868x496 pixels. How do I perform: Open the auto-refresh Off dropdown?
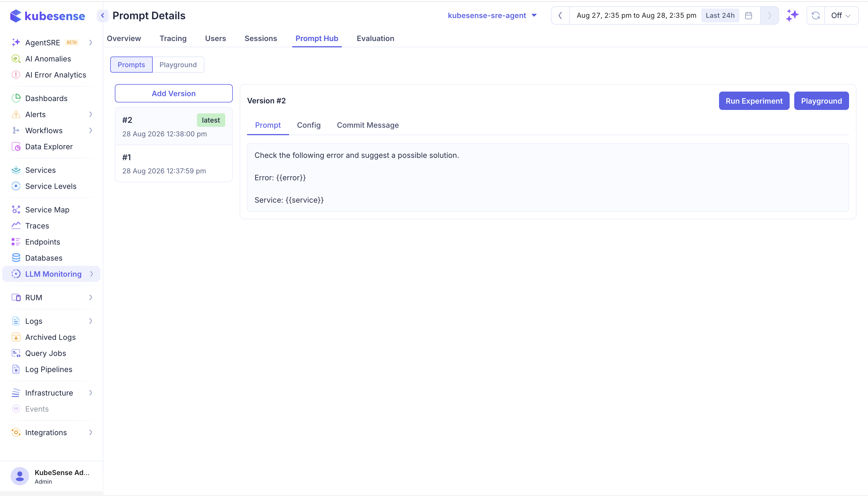point(841,16)
